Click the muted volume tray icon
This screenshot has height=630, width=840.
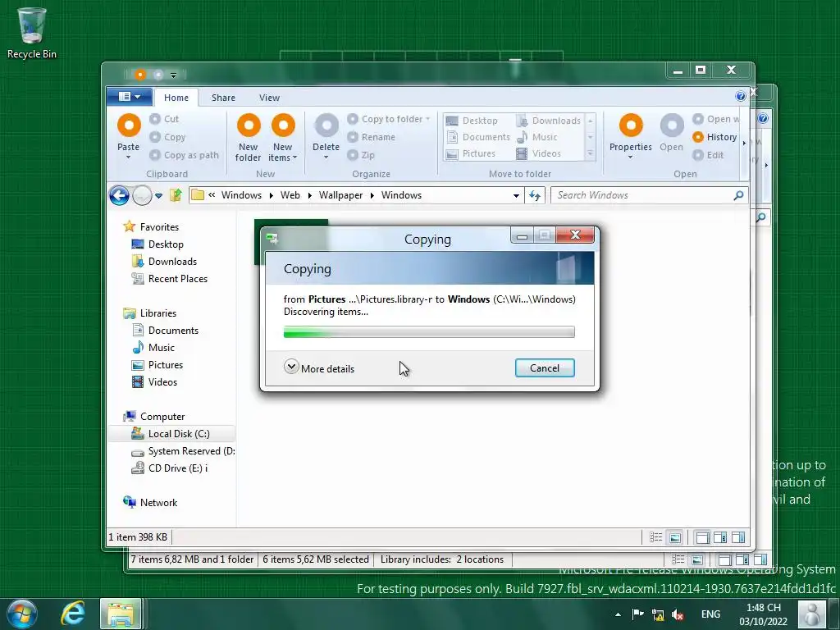tap(678, 614)
